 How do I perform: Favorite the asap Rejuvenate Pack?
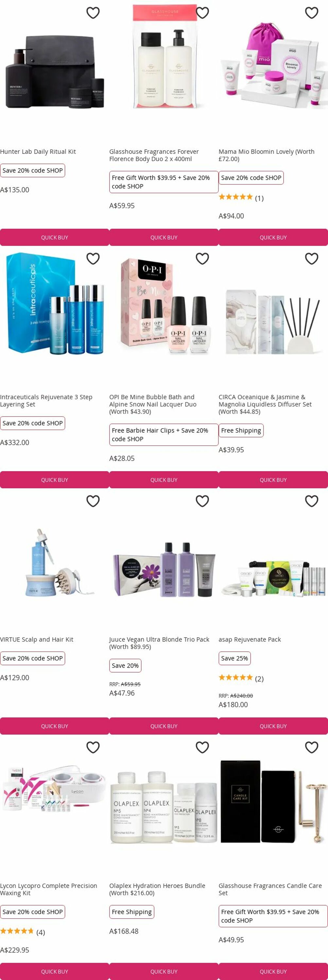point(312,501)
